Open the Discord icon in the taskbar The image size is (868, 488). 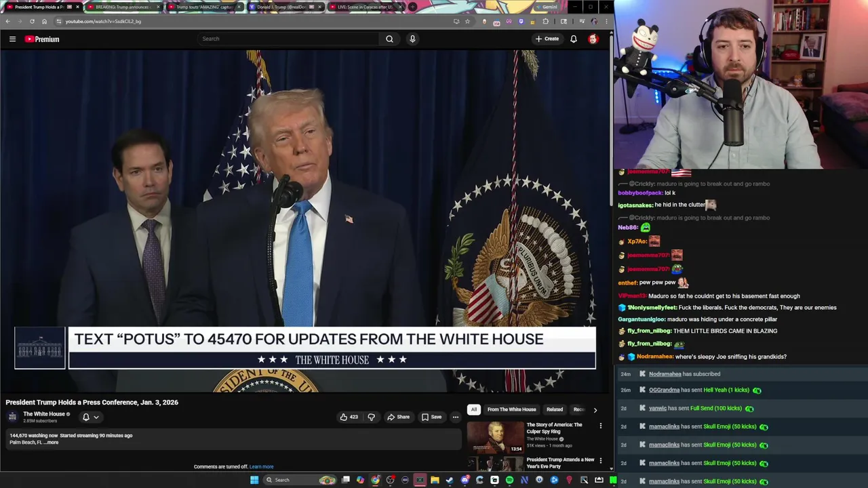click(x=465, y=480)
